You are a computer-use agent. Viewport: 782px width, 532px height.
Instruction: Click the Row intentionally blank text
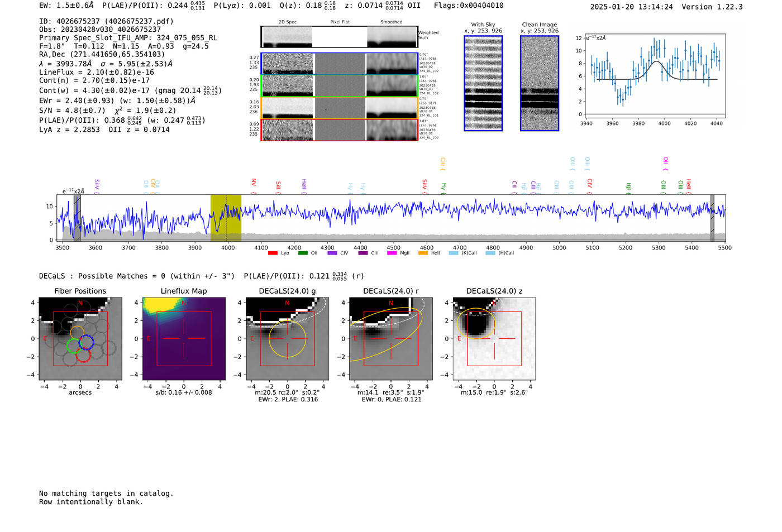91,502
